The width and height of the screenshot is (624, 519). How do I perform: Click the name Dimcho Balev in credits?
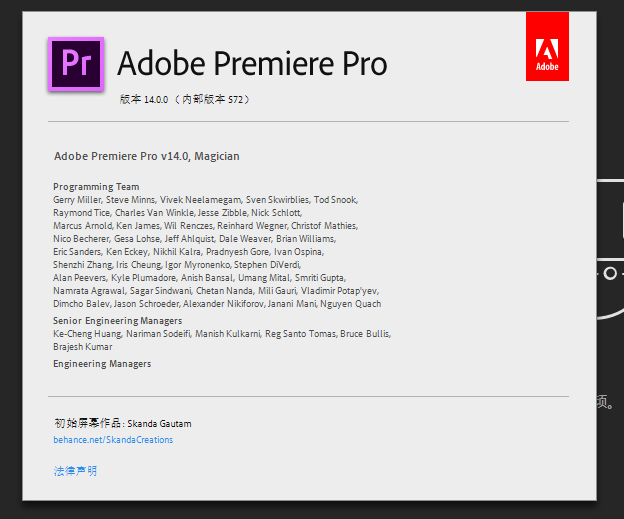click(x=81, y=304)
